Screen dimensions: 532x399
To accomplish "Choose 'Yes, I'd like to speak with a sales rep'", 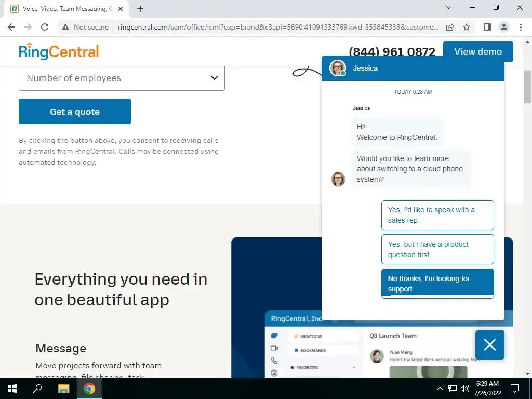I will click(x=437, y=215).
